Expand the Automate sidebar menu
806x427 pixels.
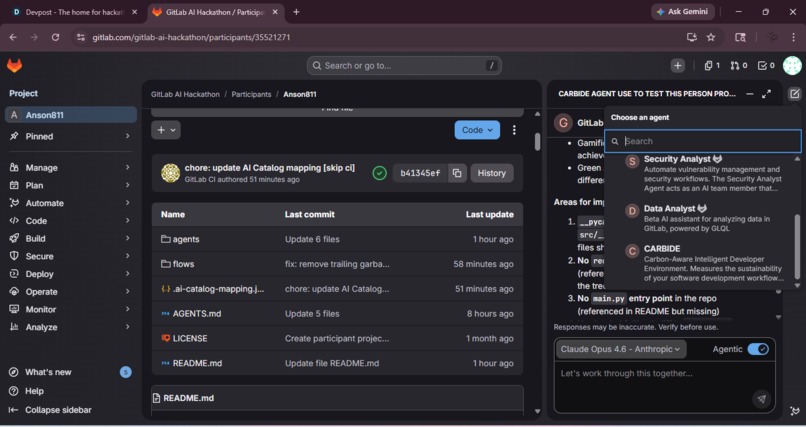[x=70, y=203]
